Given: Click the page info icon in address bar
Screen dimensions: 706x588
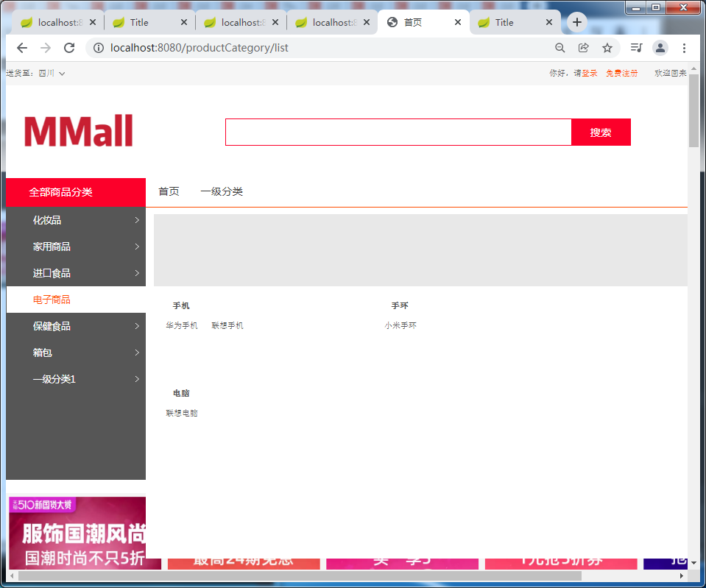Looking at the screenshot, I should 98,47.
